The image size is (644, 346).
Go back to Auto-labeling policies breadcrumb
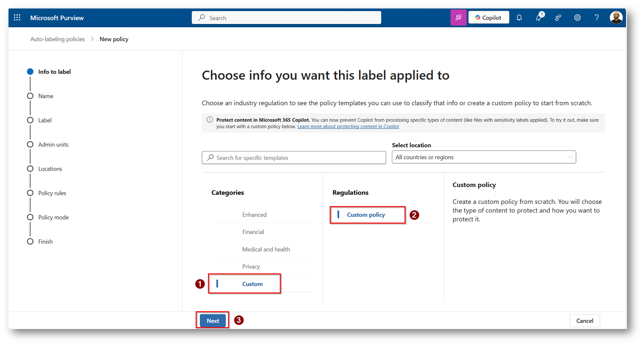tap(57, 39)
